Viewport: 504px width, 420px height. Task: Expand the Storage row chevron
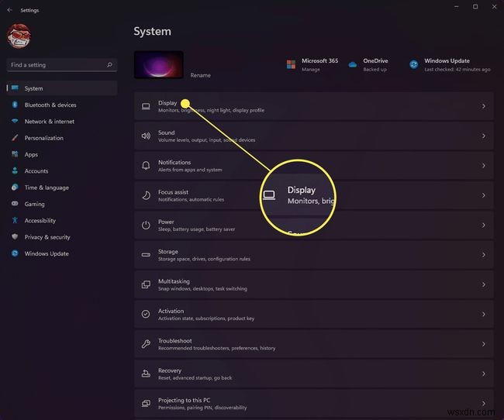pyautogui.click(x=483, y=255)
